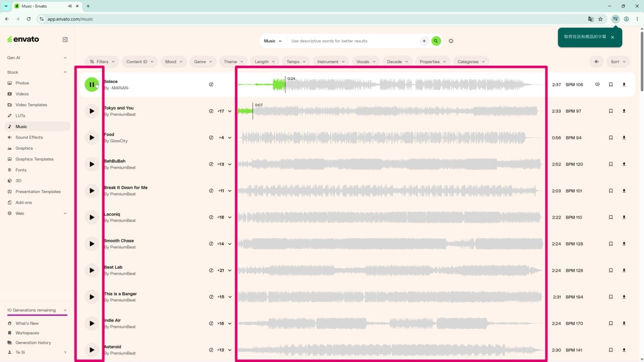Play the Tokyo and You track
This screenshot has height=362, width=644.
click(92, 111)
